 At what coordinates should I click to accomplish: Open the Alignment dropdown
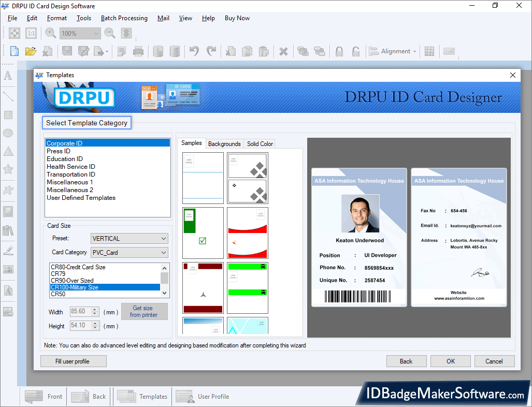coord(393,51)
